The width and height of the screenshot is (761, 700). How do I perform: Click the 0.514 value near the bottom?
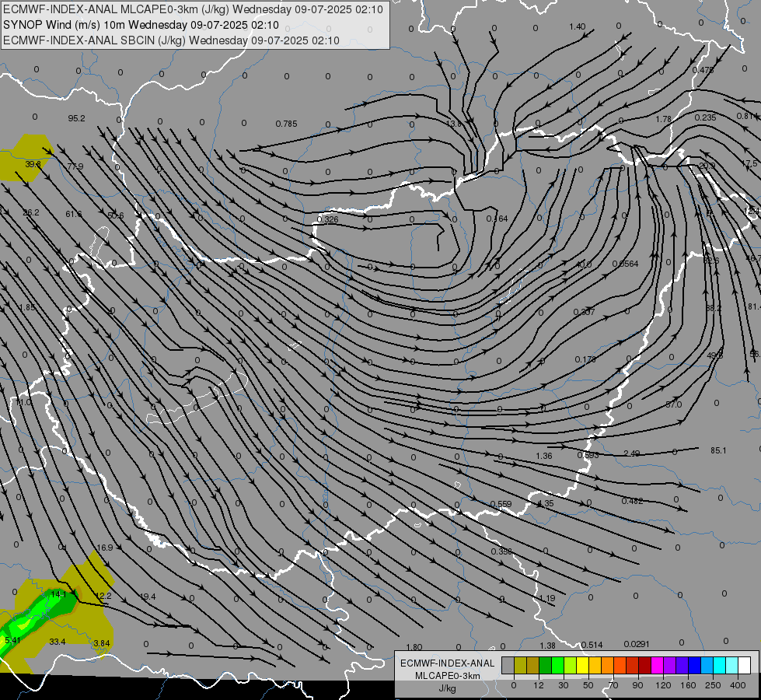point(592,645)
